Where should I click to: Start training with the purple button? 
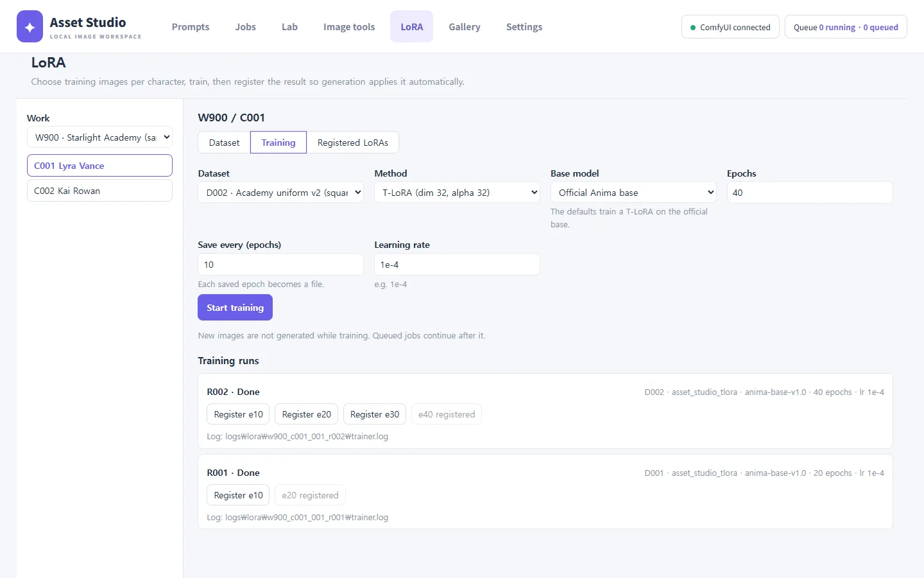click(235, 308)
